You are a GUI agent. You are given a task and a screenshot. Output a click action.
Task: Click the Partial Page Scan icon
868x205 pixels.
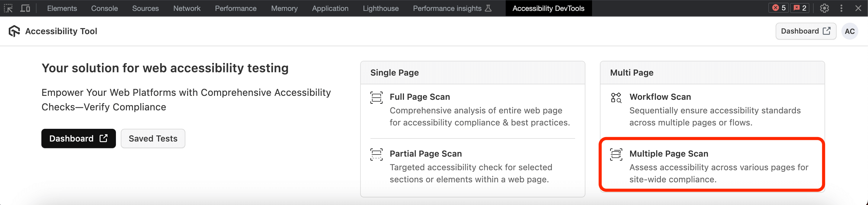tap(376, 154)
